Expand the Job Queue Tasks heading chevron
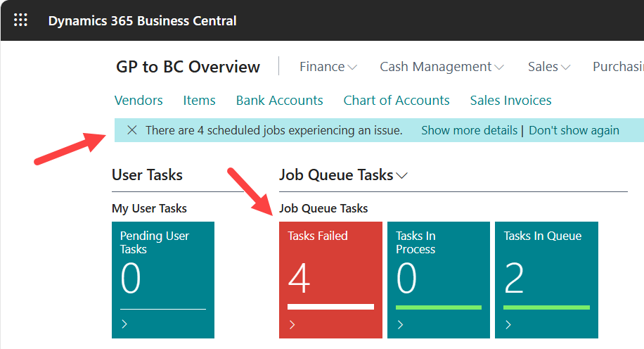 click(402, 175)
